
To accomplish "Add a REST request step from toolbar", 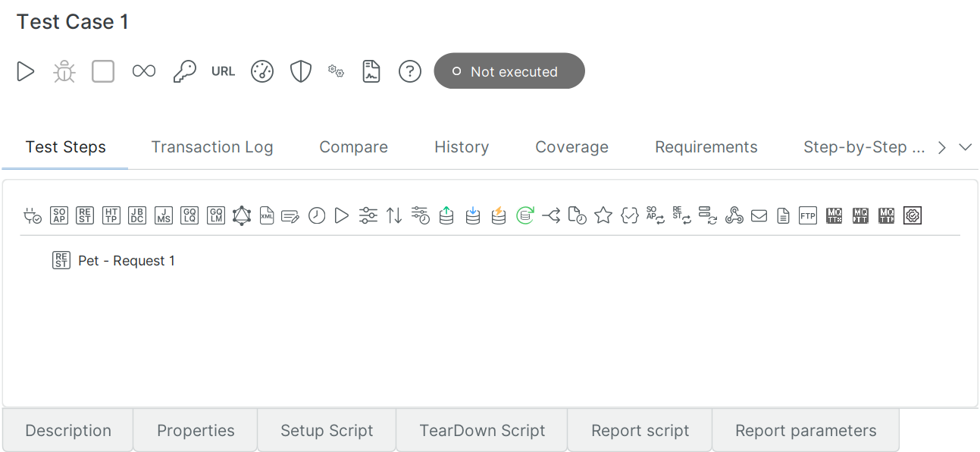I will [x=85, y=215].
